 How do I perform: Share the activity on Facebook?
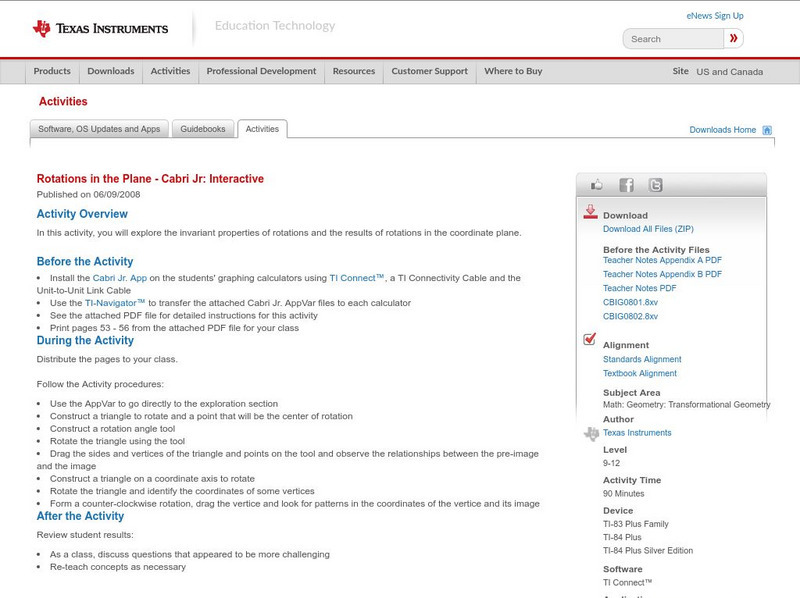627,185
